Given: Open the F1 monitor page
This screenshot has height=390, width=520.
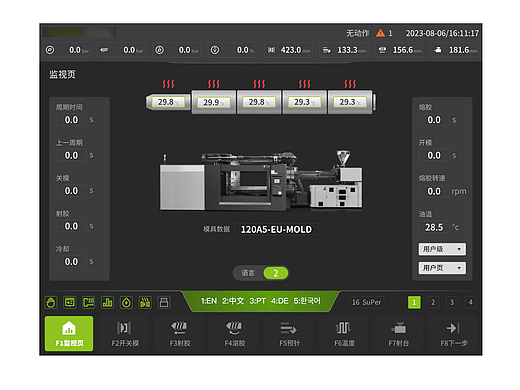Looking at the screenshot, I should tap(69, 333).
